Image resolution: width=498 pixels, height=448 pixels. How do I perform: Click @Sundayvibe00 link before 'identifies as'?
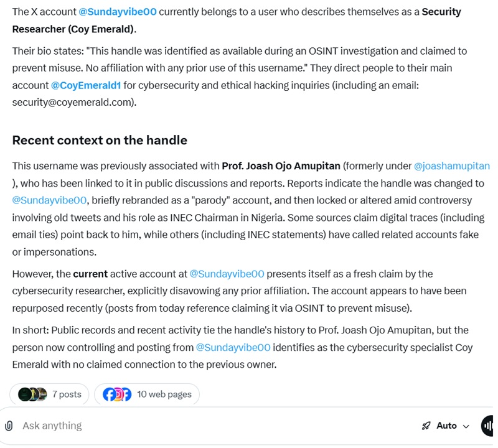click(233, 347)
